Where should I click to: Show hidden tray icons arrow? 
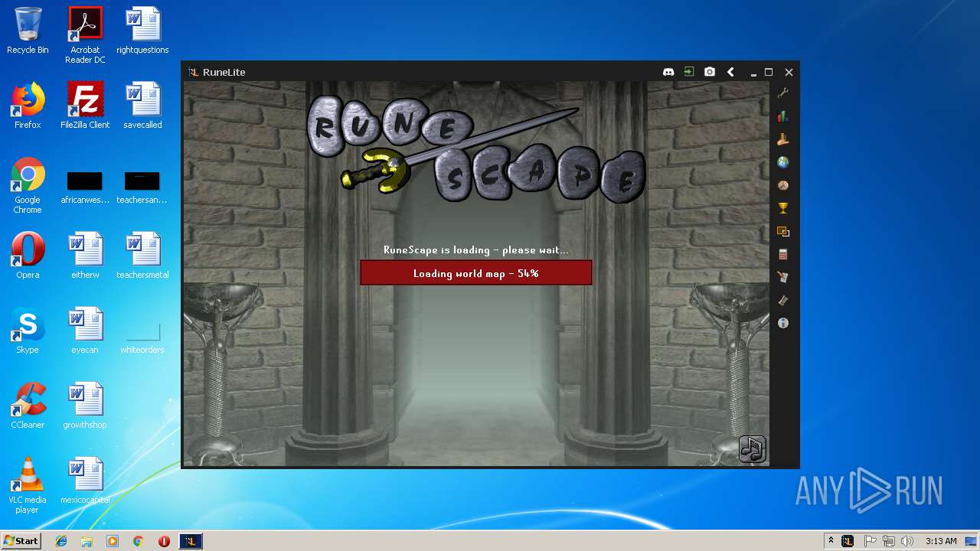(831, 540)
